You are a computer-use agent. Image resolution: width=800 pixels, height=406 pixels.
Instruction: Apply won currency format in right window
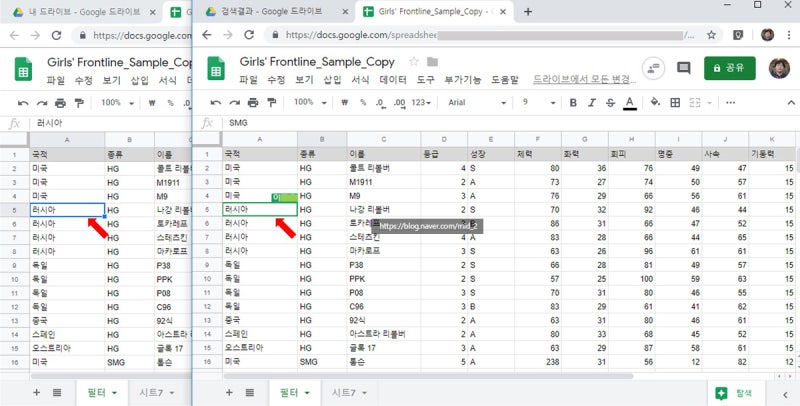[x=344, y=103]
